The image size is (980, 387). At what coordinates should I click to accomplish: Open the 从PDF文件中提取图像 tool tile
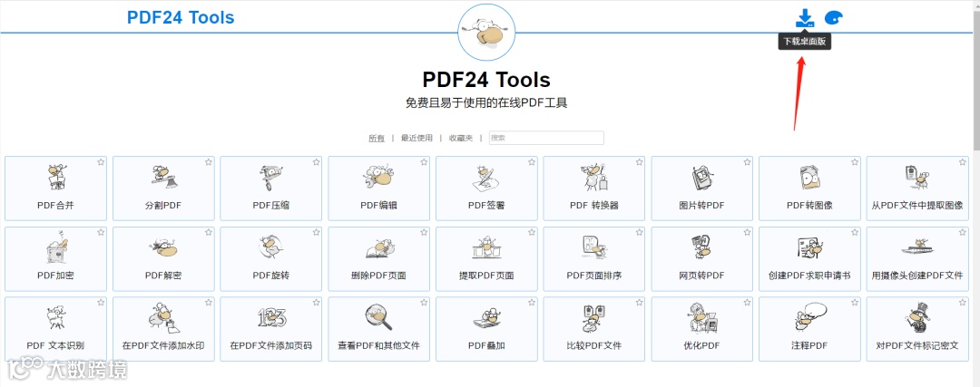(x=917, y=189)
